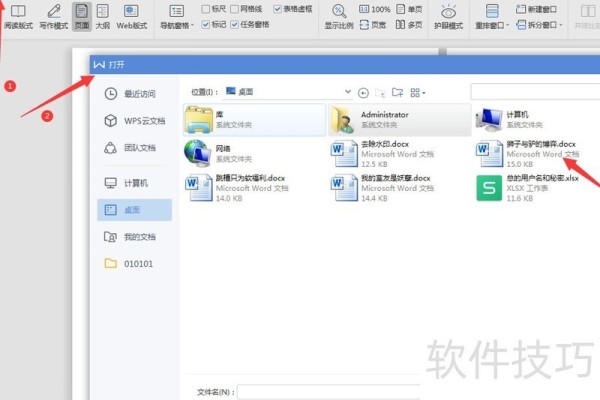Switch to 大纲 outline view
This screenshot has height=400, width=600.
click(103, 16)
